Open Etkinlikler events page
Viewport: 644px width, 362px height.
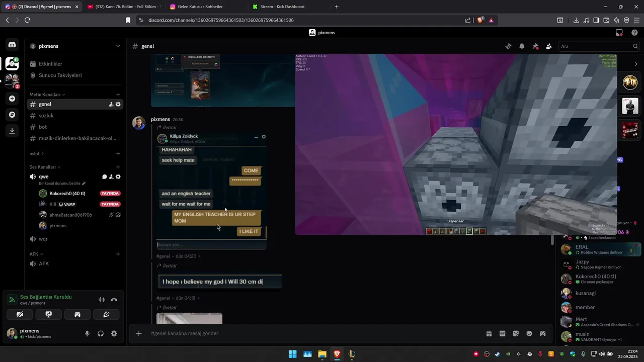(x=75, y=64)
